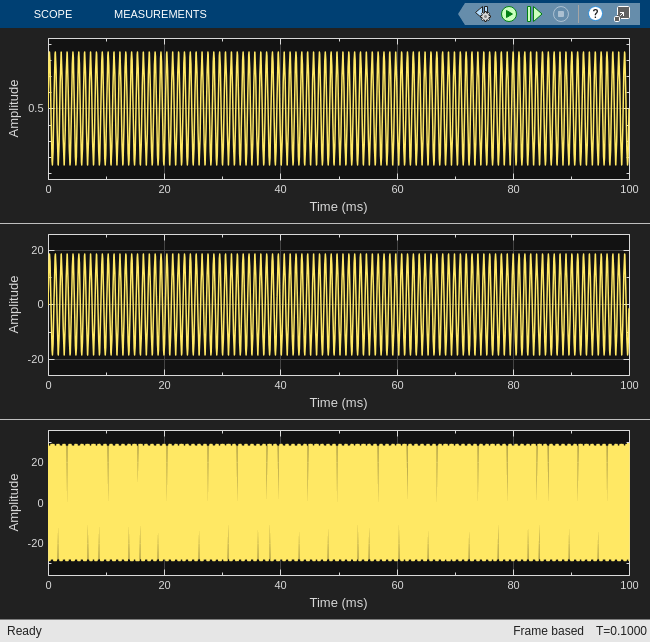This screenshot has width=650, height=642.
Task: Click the bottom plot's Time (ms) label
Action: pyautogui.click(x=338, y=603)
